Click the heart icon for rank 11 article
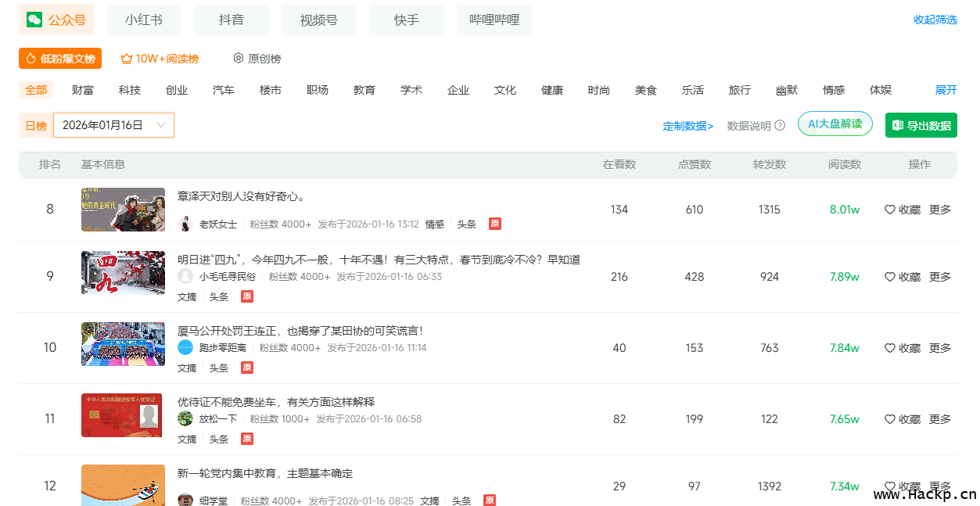This screenshot has width=980, height=506. (889, 419)
